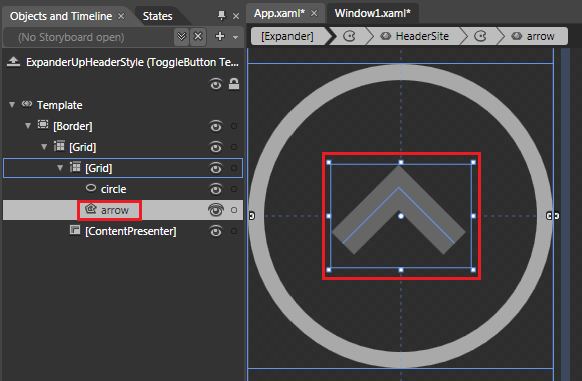Hide the circle element
This screenshot has width=582, height=381.
216,189
